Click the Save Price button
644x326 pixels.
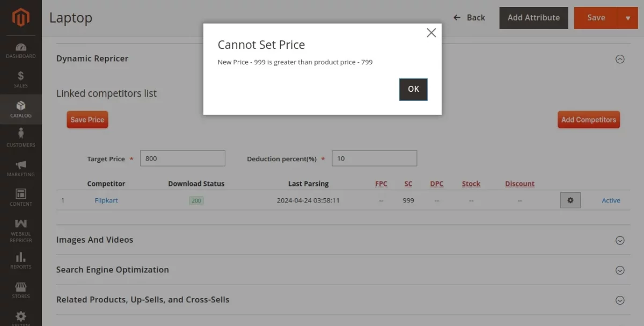click(x=87, y=119)
